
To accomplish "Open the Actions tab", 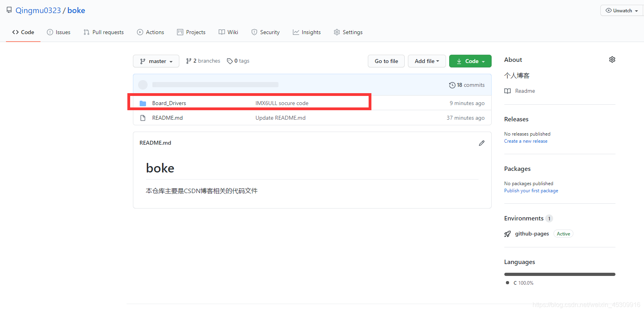I will [150, 32].
